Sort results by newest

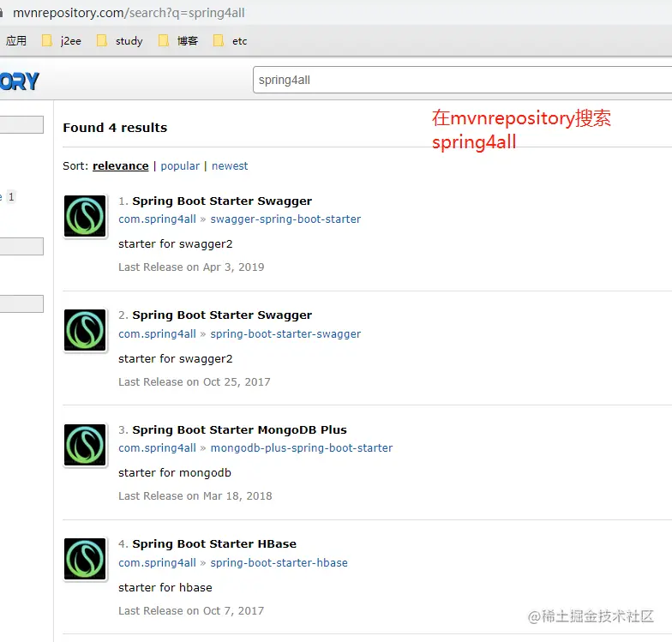pyautogui.click(x=230, y=166)
